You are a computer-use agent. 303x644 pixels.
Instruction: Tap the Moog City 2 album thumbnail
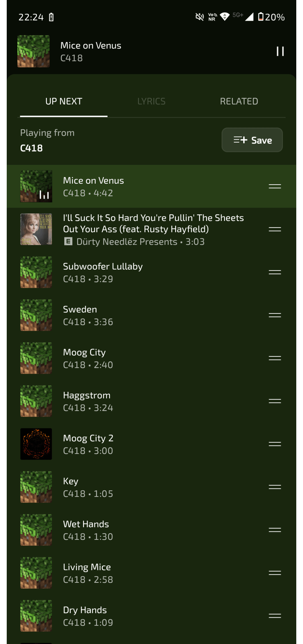click(36, 444)
